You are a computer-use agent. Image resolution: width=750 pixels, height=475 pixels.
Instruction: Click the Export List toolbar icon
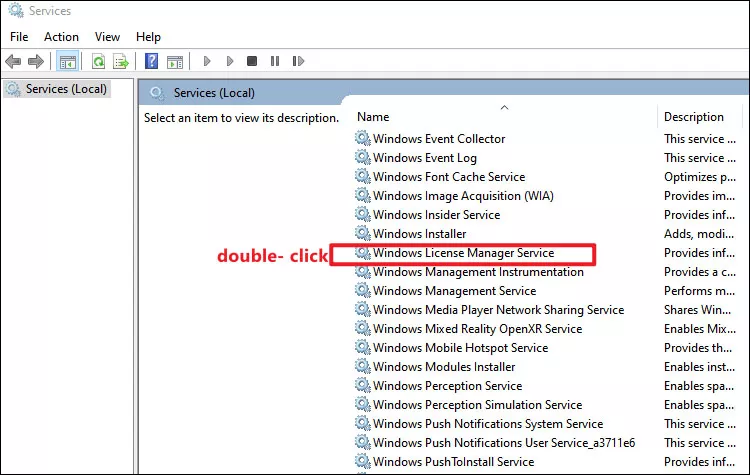[121, 61]
